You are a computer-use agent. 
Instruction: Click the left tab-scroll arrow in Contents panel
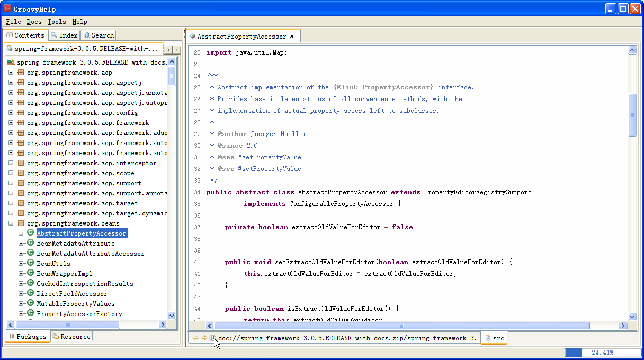169,50
